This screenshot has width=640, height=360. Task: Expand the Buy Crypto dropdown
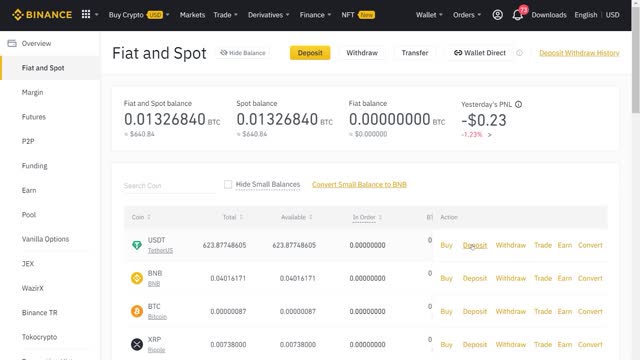point(139,15)
